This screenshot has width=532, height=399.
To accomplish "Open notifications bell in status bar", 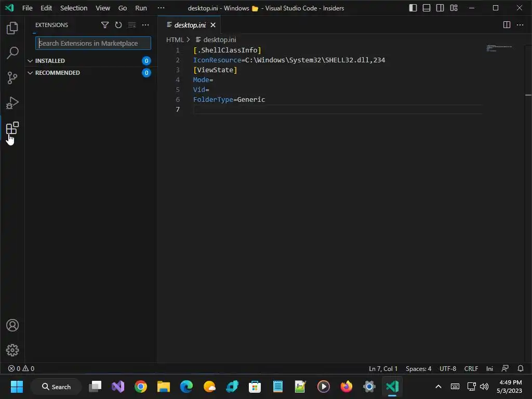I will pyautogui.click(x=521, y=368).
